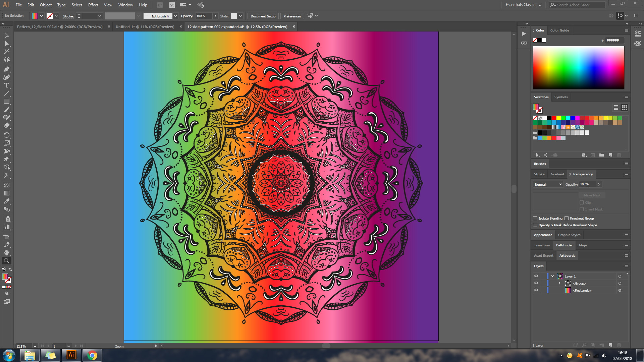Pick a color from the color spectrum
Viewport: 644px width, 362px height.
point(579,67)
